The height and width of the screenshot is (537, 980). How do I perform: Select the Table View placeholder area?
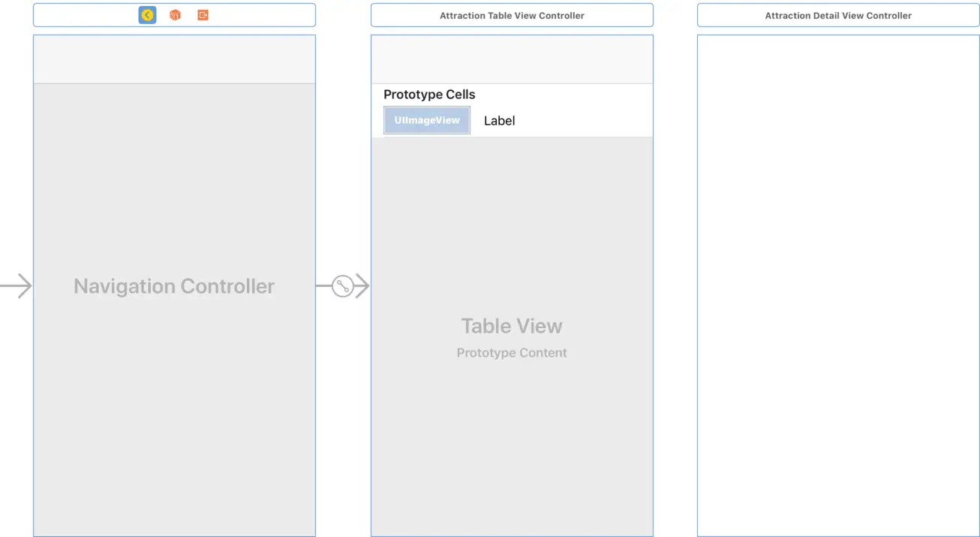click(512, 436)
